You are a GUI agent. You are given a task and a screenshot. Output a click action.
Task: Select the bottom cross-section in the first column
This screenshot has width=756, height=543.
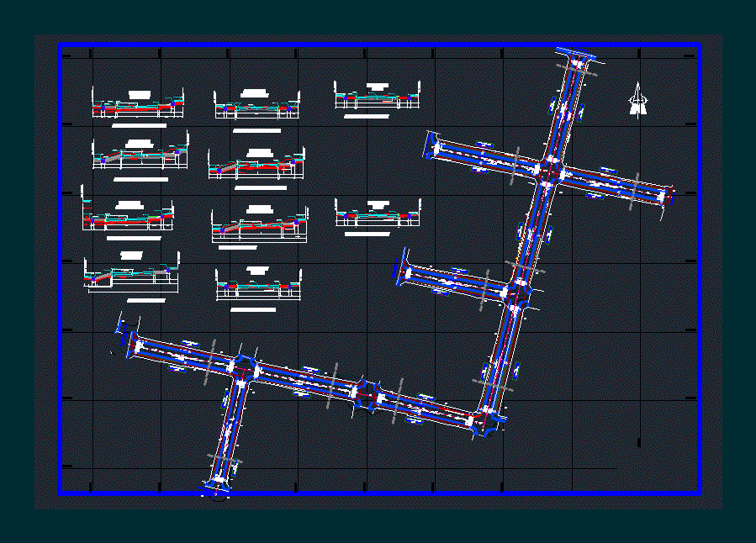coord(131,273)
